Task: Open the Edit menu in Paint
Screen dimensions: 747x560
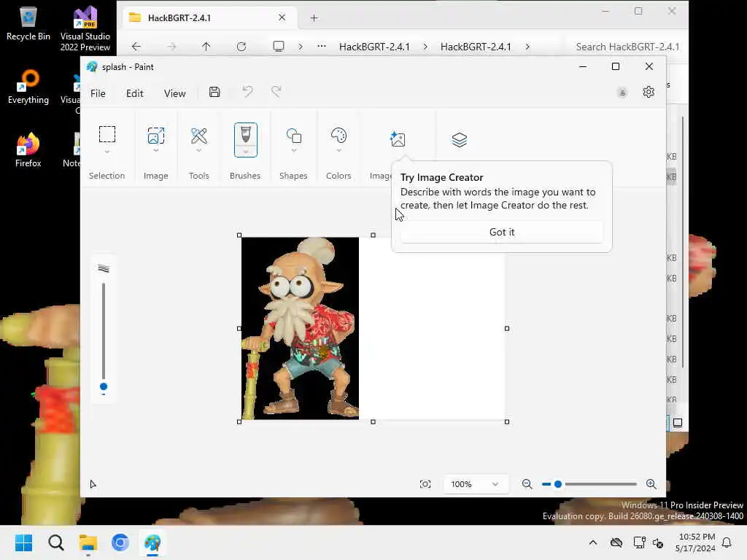Action: click(x=135, y=93)
